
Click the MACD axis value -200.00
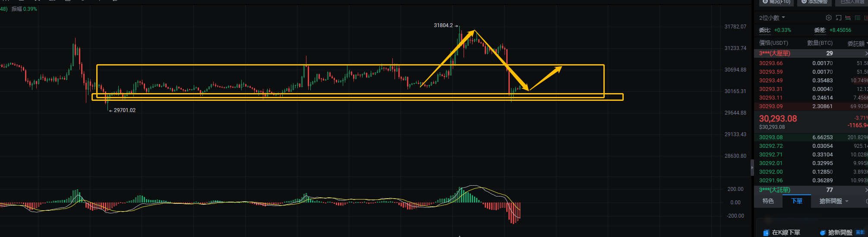click(735, 216)
